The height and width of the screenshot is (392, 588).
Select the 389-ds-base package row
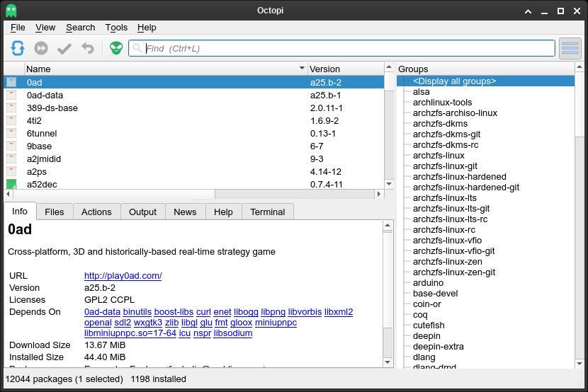pyautogui.click(x=194, y=108)
